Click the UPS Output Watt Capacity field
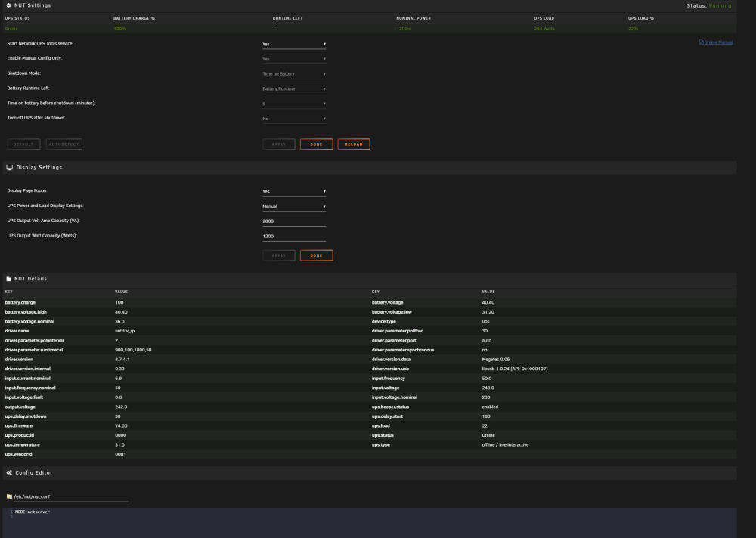The image size is (756, 538). (294, 237)
